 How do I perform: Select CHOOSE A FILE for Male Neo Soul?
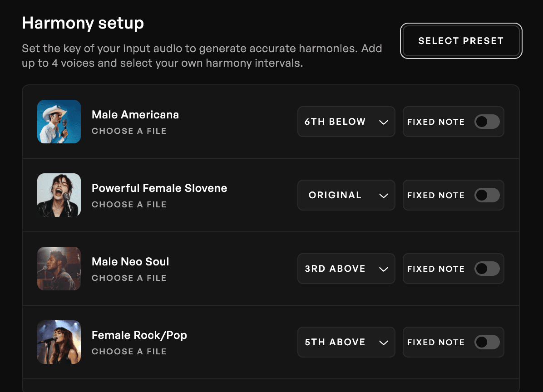pos(129,278)
